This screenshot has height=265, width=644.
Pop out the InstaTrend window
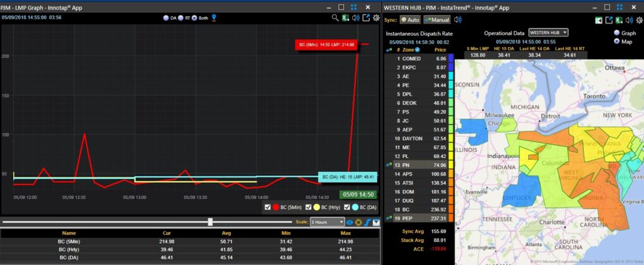point(609,20)
